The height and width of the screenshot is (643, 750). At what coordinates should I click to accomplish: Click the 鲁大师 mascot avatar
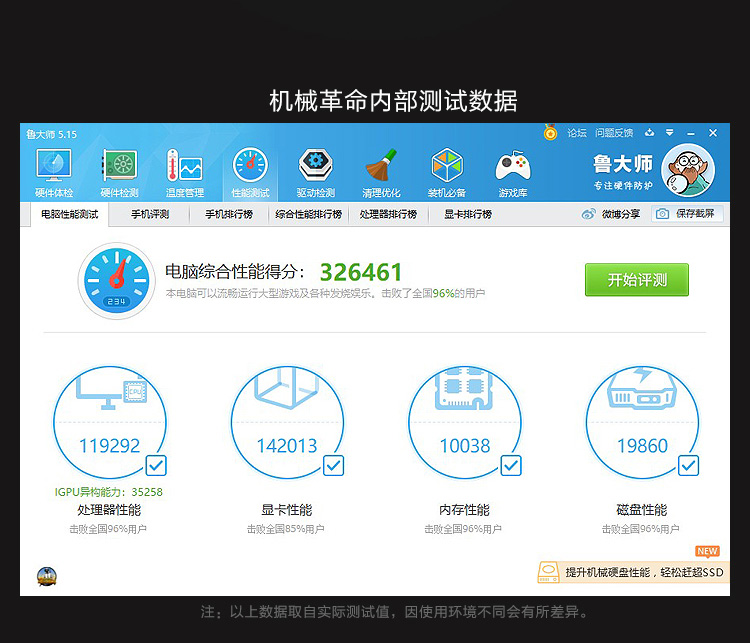688,170
